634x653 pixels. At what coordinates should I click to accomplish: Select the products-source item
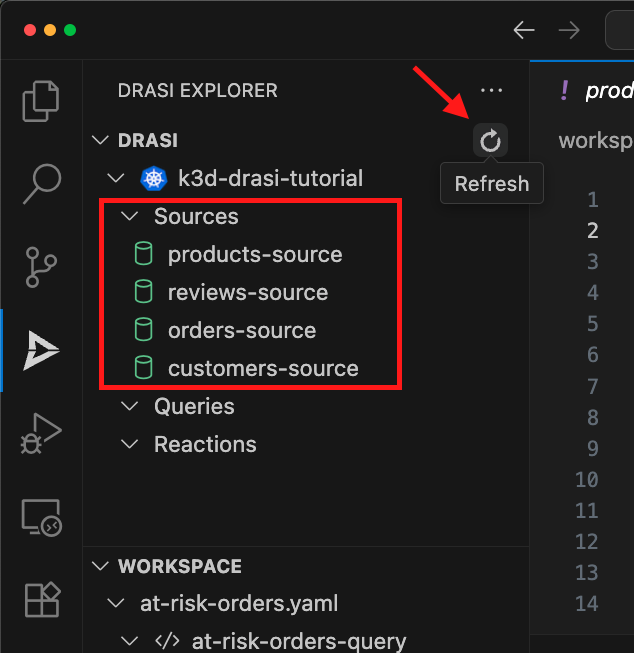coord(254,255)
